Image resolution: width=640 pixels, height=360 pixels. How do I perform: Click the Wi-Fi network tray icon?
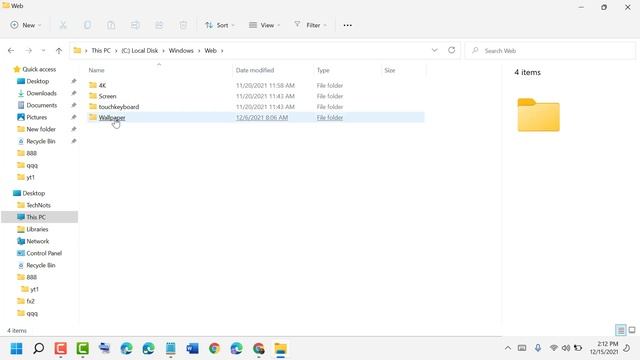point(553,348)
